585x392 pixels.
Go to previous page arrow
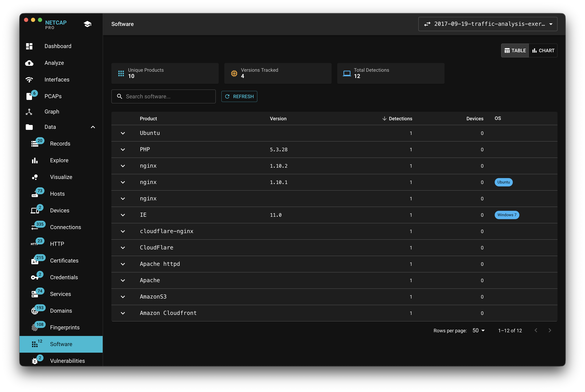tap(536, 331)
